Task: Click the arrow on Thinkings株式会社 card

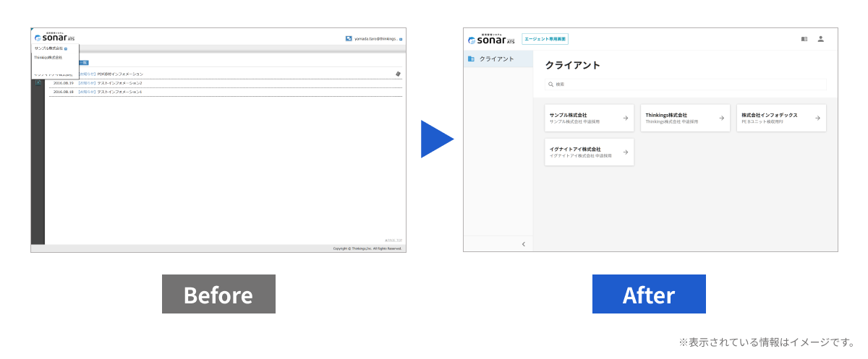Action: coord(721,118)
